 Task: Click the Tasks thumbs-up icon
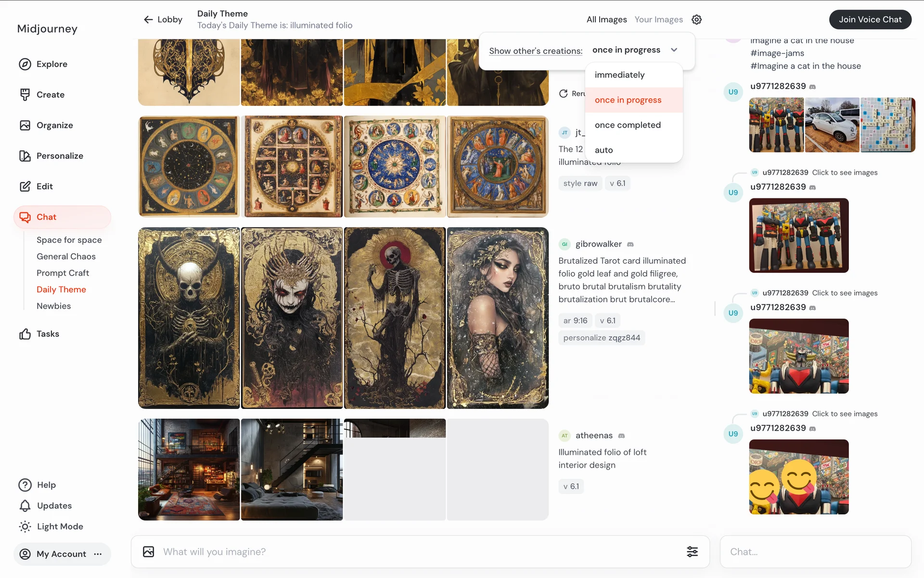tap(25, 334)
